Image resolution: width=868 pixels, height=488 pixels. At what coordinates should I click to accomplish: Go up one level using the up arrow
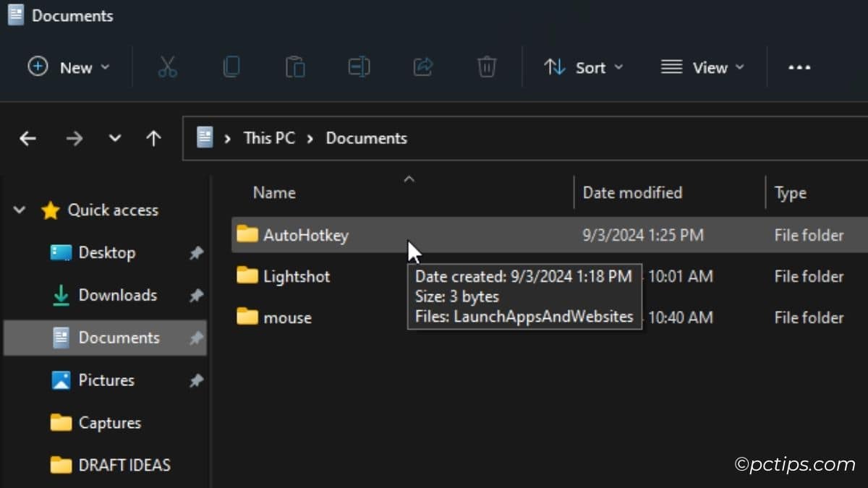coord(153,138)
